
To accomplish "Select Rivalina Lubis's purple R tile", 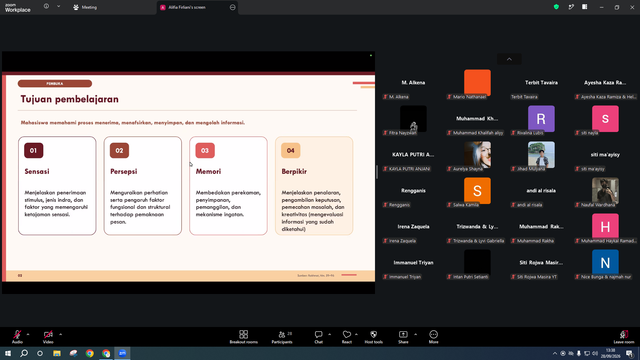I will 541,119.
